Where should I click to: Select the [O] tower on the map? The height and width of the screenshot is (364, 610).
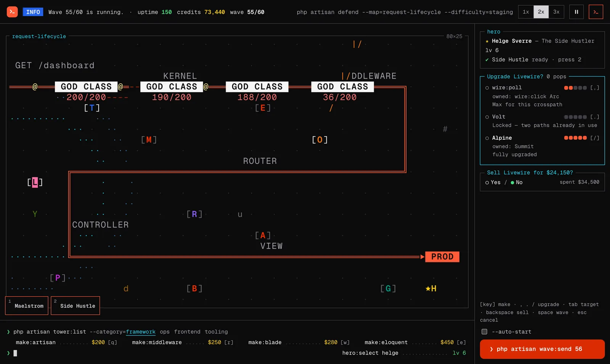tap(320, 140)
